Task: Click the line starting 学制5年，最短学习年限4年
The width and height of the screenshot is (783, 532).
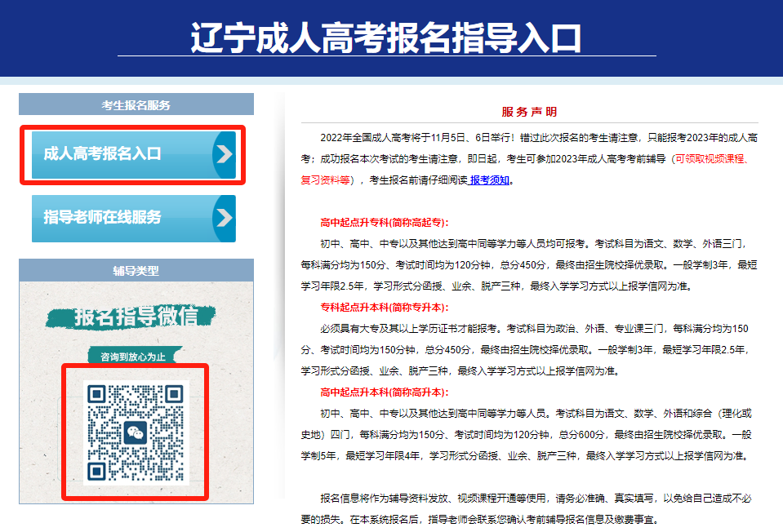Action: click(525, 455)
